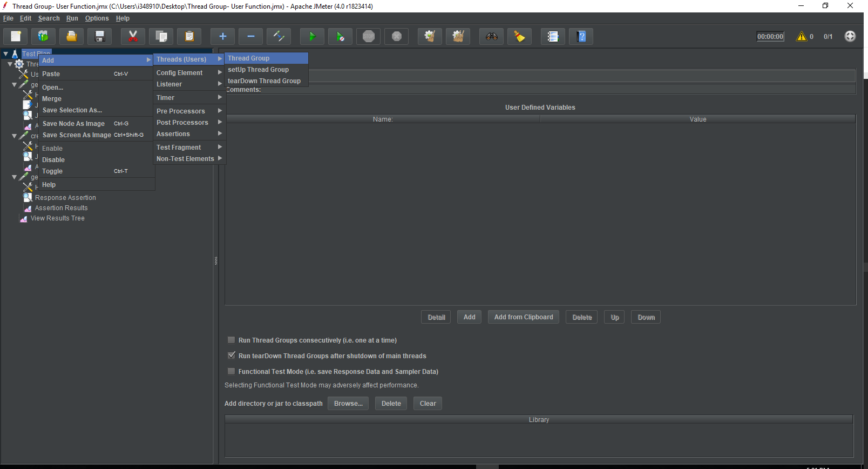Click the Paste clipboard icon
868x469 pixels.
click(x=189, y=36)
